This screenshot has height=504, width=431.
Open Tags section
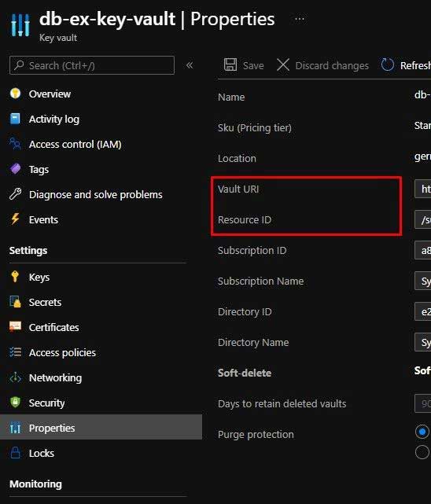pyautogui.click(x=39, y=169)
